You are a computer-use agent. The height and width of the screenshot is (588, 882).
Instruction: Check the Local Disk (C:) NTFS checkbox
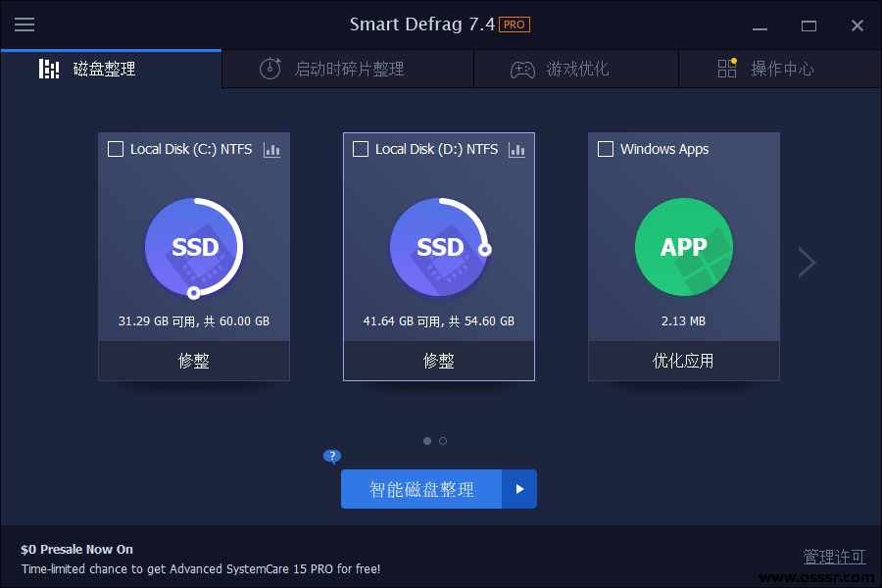pyautogui.click(x=116, y=149)
